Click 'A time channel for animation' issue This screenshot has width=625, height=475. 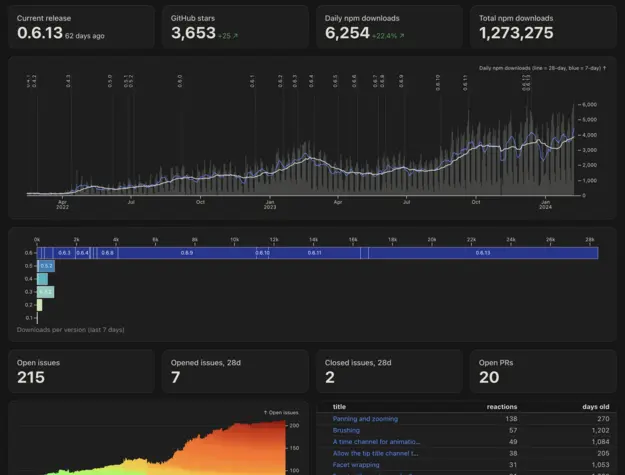click(x=377, y=441)
